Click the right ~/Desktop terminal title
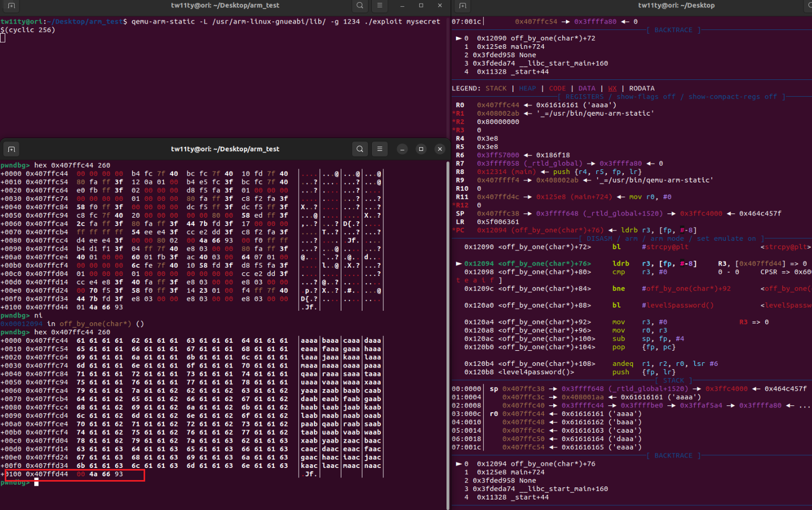 [676, 5]
